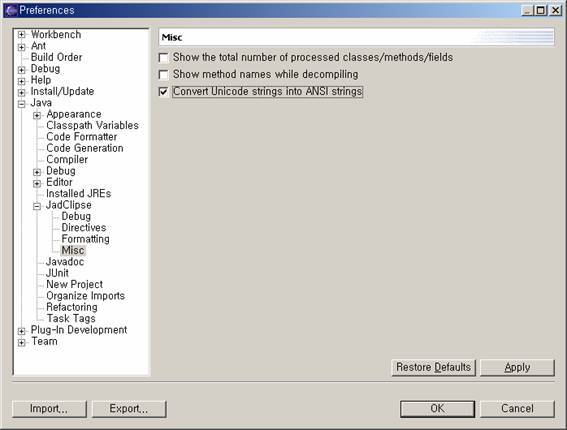Screen dimensions: 567x430
Task: Close the Preferences dialog
Action: 556,10
